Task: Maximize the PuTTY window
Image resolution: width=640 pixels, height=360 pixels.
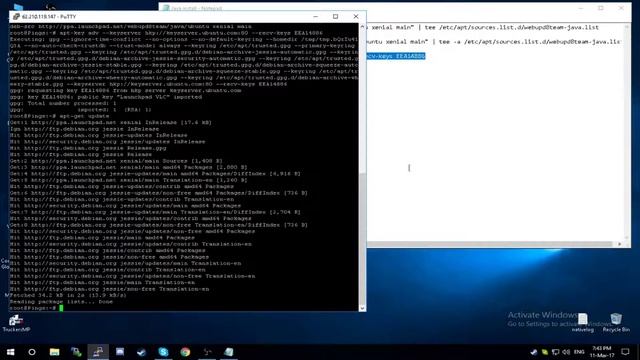Action: (336, 16)
